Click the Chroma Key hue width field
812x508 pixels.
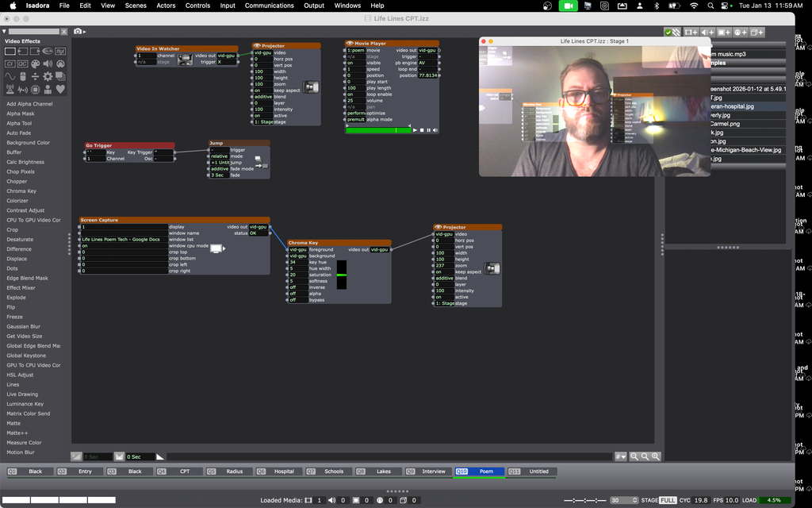298,268
